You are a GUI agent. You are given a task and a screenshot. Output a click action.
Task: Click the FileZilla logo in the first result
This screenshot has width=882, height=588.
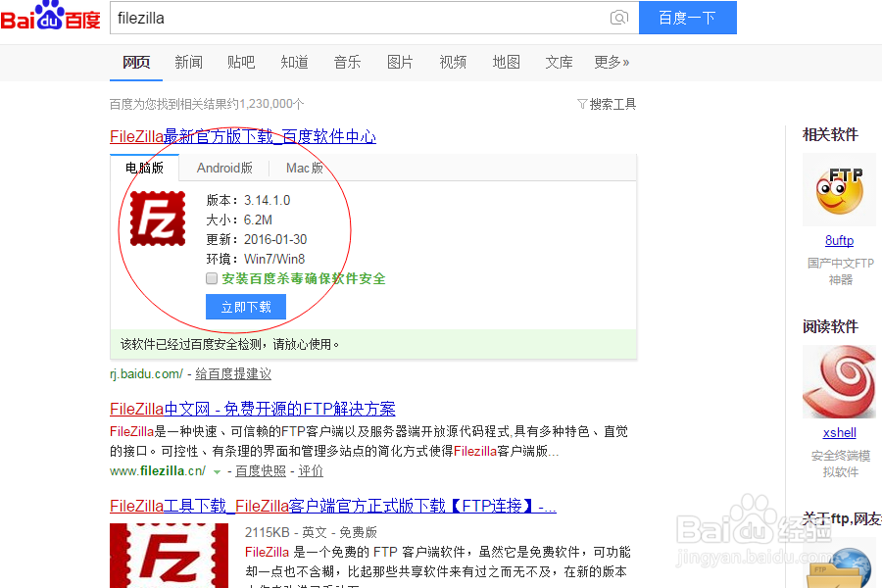156,218
